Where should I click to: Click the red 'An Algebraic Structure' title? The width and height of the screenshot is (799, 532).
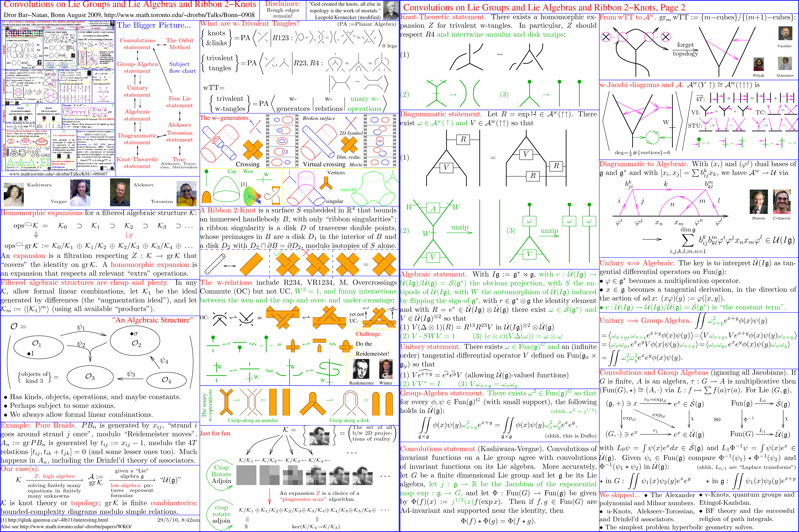point(152,320)
